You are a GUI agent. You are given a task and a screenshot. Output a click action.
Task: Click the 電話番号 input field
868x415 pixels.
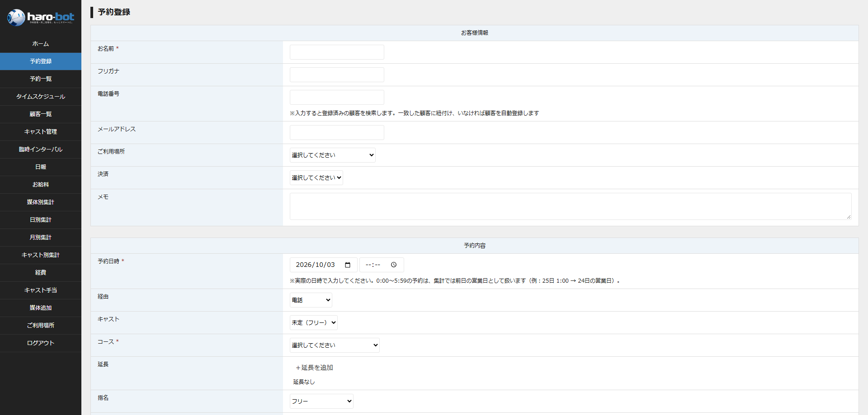click(337, 98)
